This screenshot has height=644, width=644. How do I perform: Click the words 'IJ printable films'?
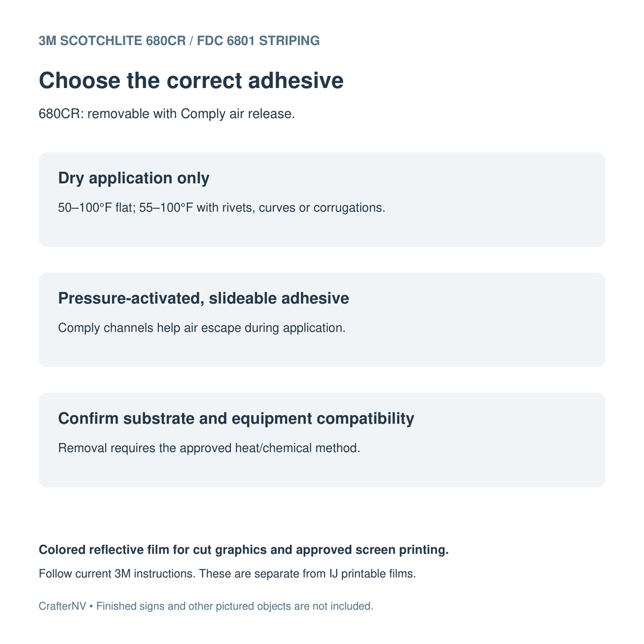point(372,574)
